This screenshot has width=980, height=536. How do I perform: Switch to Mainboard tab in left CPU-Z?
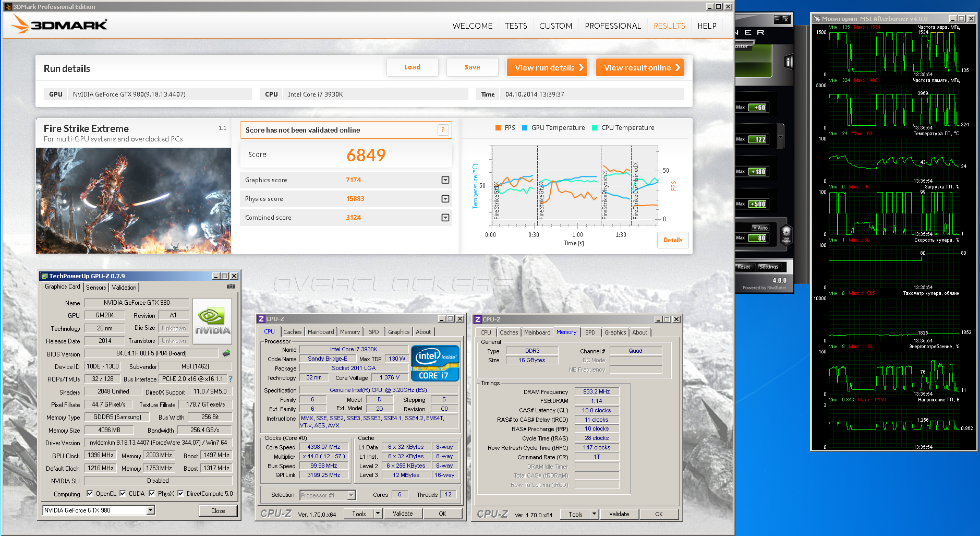(321, 332)
